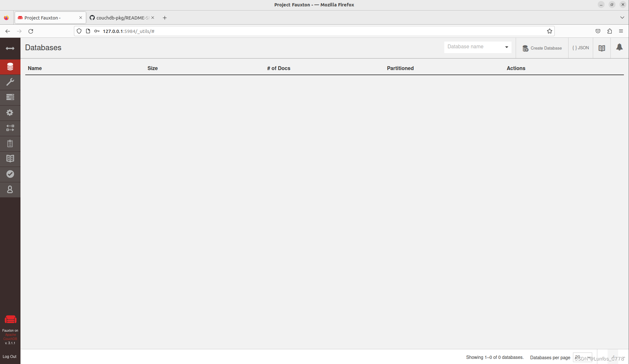The height and width of the screenshot is (364, 629).
Task: Open the Databases panel icon
Action: pyautogui.click(x=10, y=67)
